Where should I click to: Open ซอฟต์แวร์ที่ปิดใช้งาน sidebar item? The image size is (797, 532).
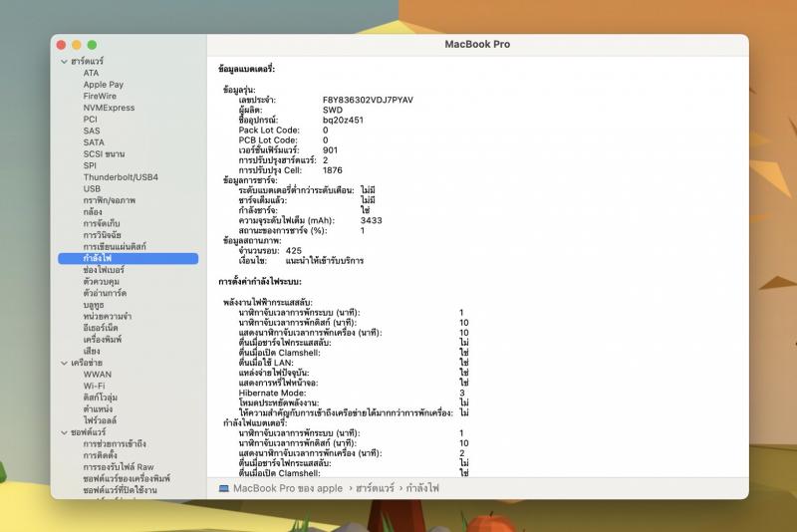[120, 490]
